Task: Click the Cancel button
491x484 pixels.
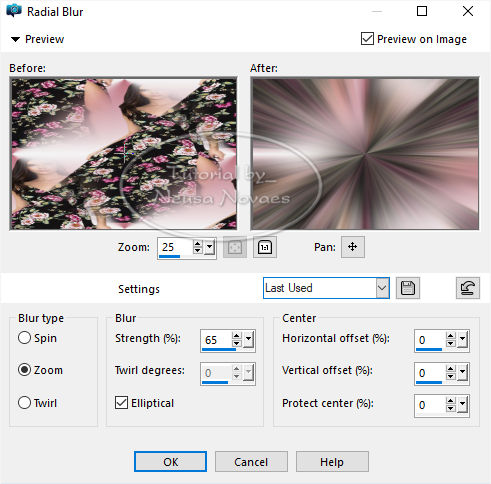Action: coord(251,462)
